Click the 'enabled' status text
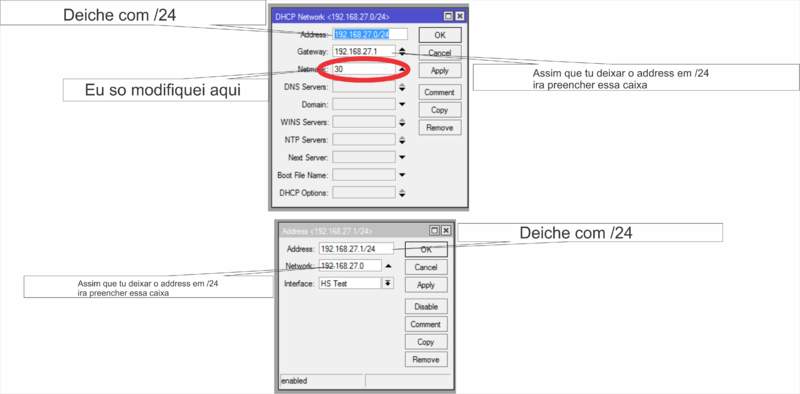The height and width of the screenshot is (394, 800). pos(294,381)
